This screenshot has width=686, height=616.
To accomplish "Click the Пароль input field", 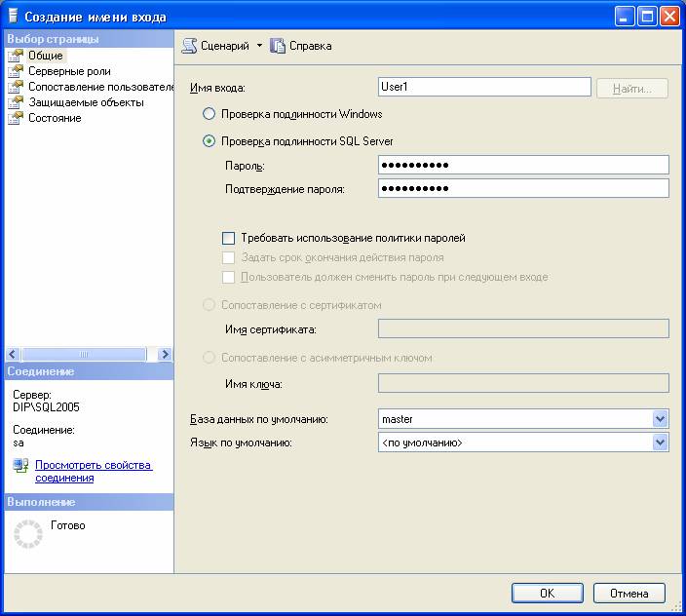I will coord(522,165).
